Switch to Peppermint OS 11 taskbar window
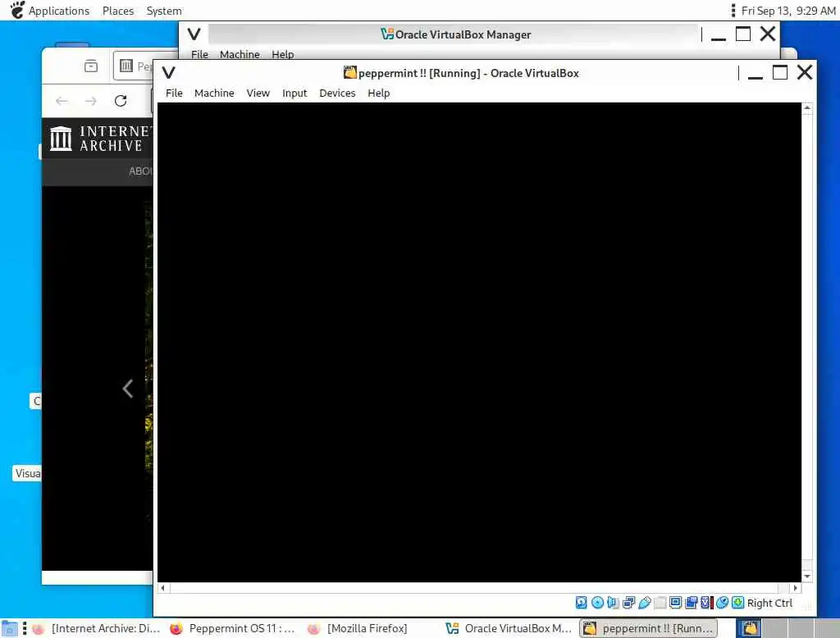Viewport: 840px width, 638px height. (232, 628)
